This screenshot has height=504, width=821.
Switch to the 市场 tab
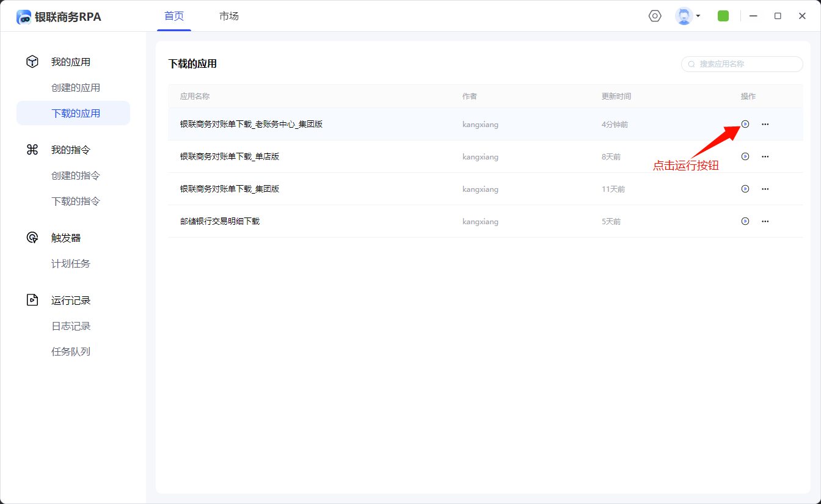[229, 16]
